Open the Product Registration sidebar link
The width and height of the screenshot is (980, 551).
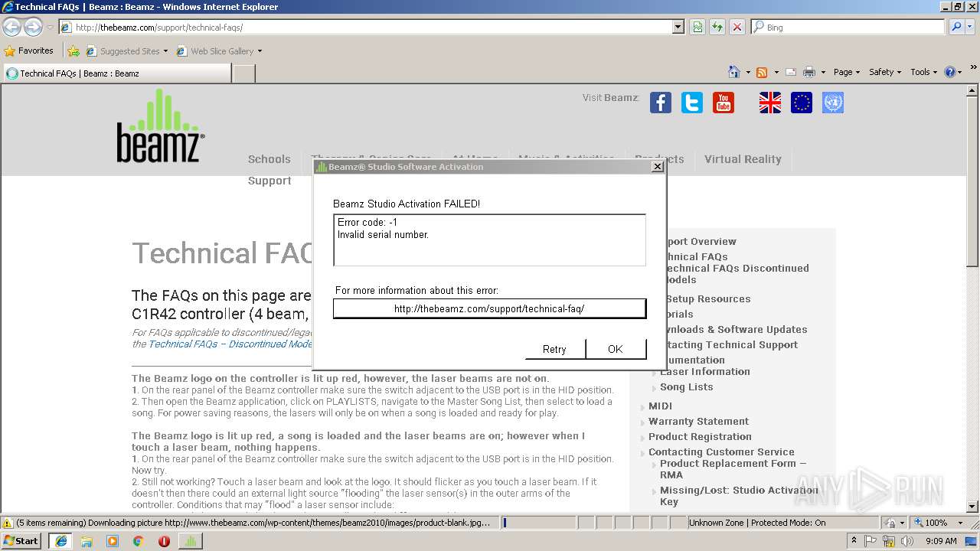point(700,436)
